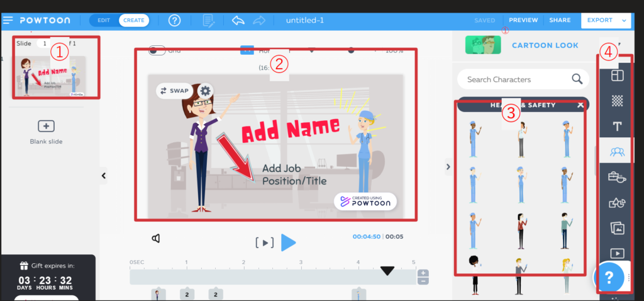
Task: Open the script notes icon in the top bar
Action: pos(209,21)
